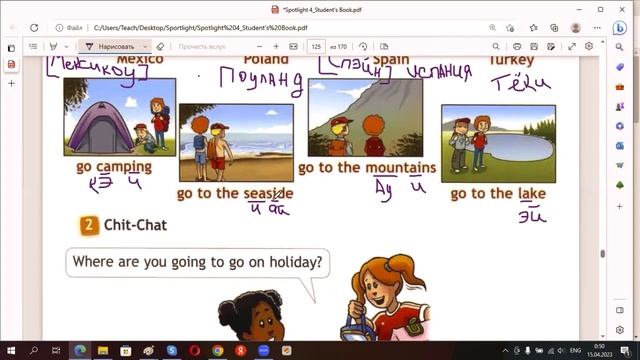The image size is (640, 360).
Task: Customize sidebar with plus button
Action: 620,207
